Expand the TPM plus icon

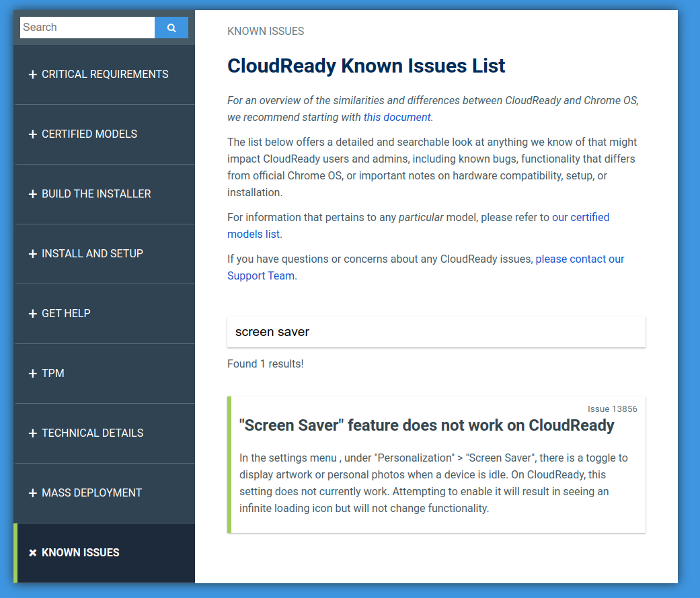pyautogui.click(x=32, y=374)
